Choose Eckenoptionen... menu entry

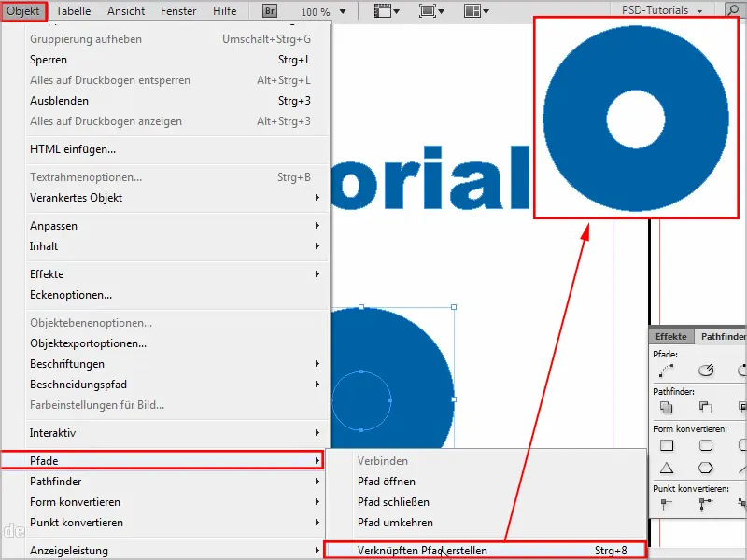[x=177, y=295]
